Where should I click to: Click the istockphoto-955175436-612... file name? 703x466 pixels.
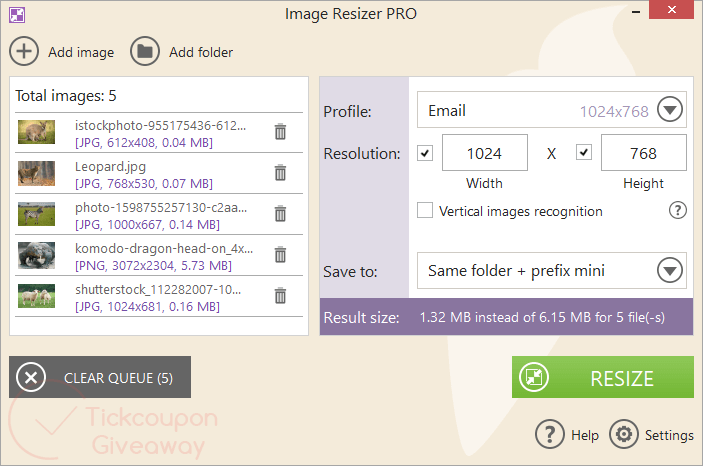click(161, 125)
